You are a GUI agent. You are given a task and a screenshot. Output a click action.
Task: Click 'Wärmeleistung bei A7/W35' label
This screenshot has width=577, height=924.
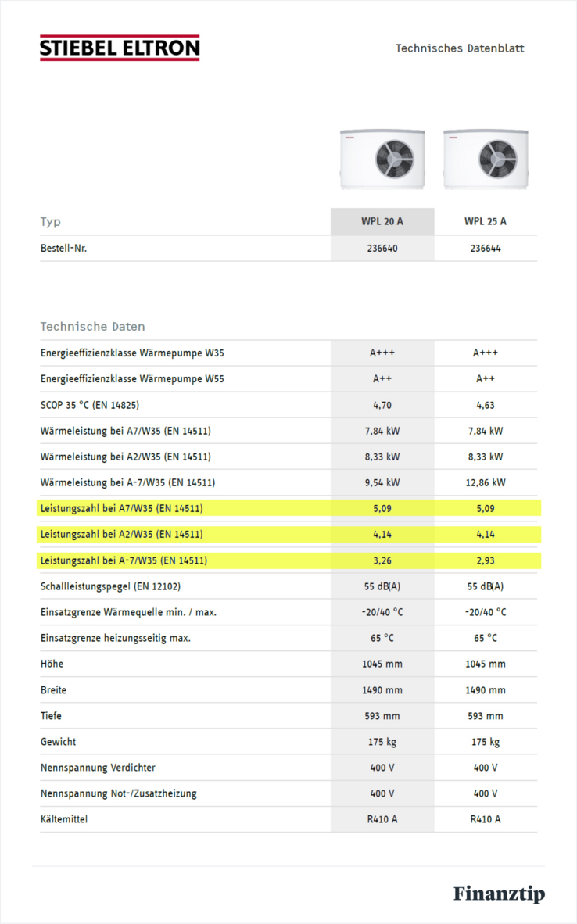pos(126,431)
